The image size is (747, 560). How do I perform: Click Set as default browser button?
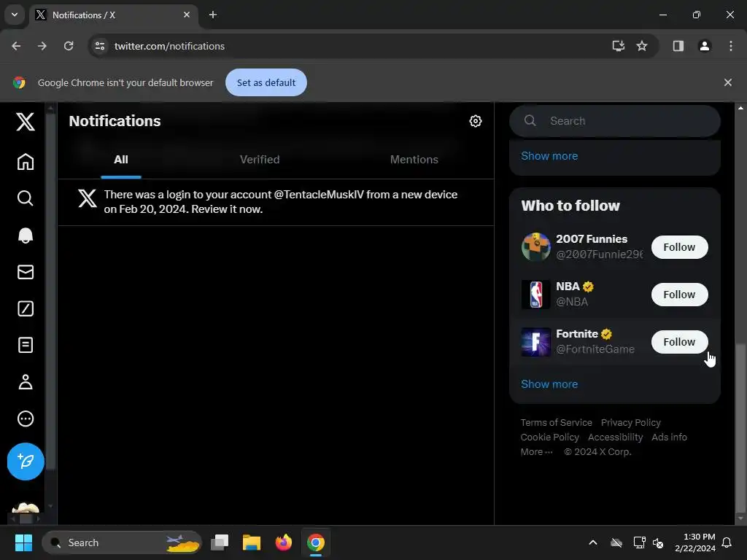[x=266, y=82]
